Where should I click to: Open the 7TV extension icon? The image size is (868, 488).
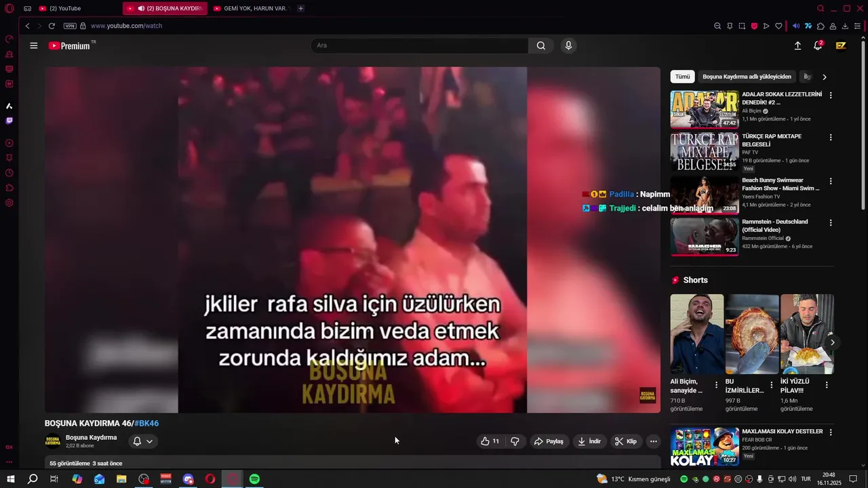tap(808, 26)
